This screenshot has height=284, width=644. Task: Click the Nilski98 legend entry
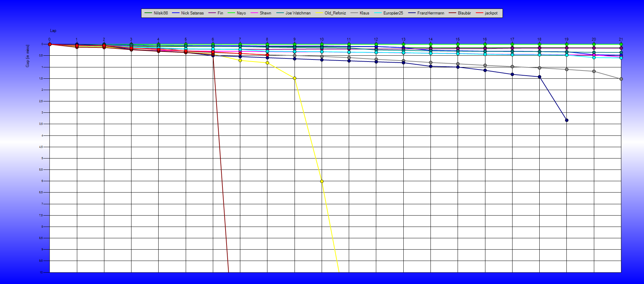(160, 13)
